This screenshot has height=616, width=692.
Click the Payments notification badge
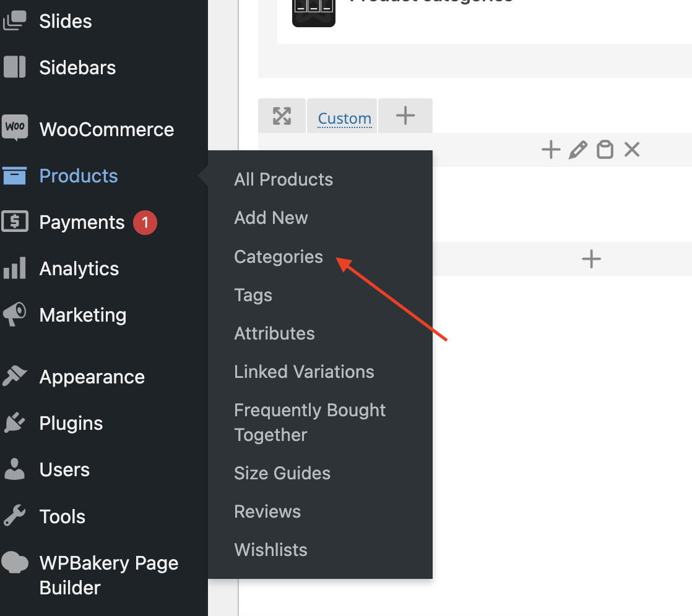tap(145, 222)
